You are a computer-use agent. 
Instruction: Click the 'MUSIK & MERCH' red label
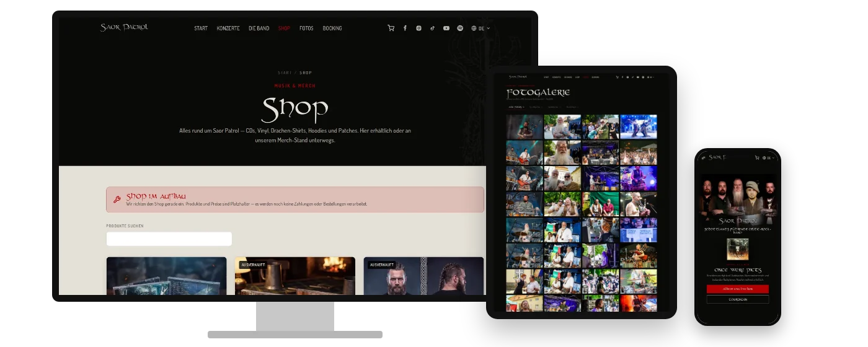[x=295, y=86]
